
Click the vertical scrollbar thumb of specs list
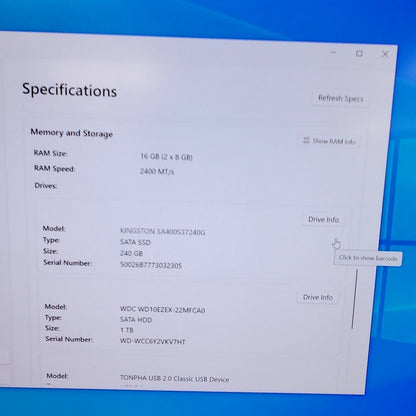pos(354,299)
